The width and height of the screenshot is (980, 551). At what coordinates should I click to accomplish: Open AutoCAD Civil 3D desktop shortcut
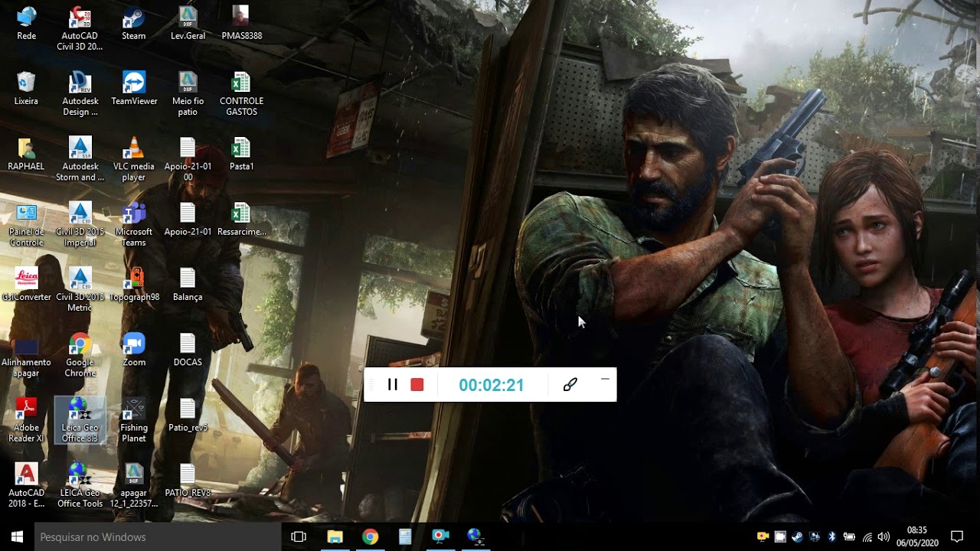[80, 29]
